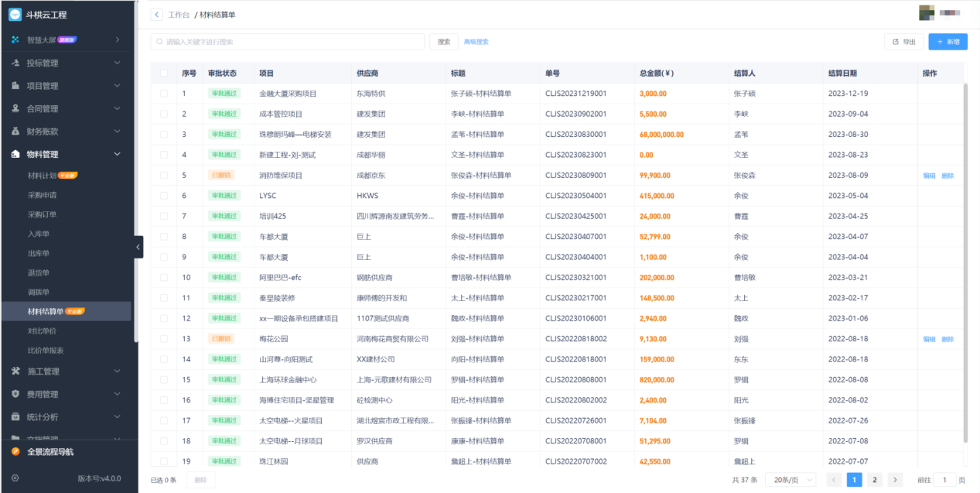Select the checkbox for 消防维保项目 row
The width and height of the screenshot is (980, 493).
163,176
